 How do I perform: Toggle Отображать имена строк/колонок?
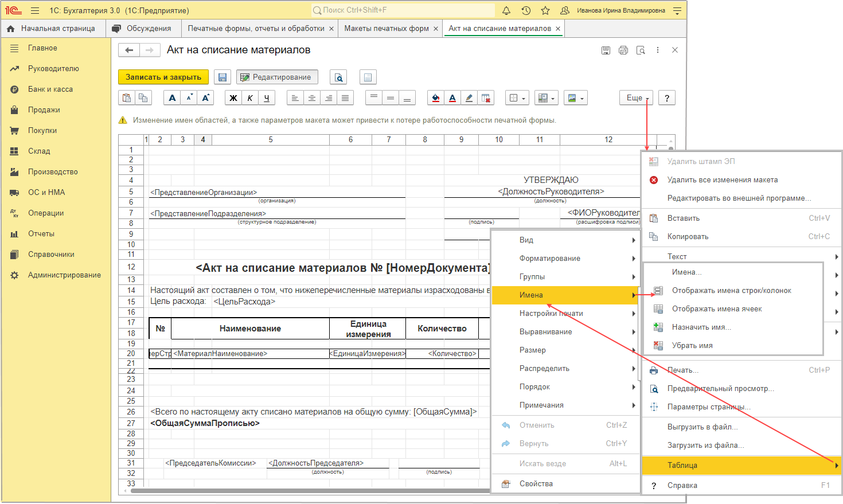coord(731,291)
